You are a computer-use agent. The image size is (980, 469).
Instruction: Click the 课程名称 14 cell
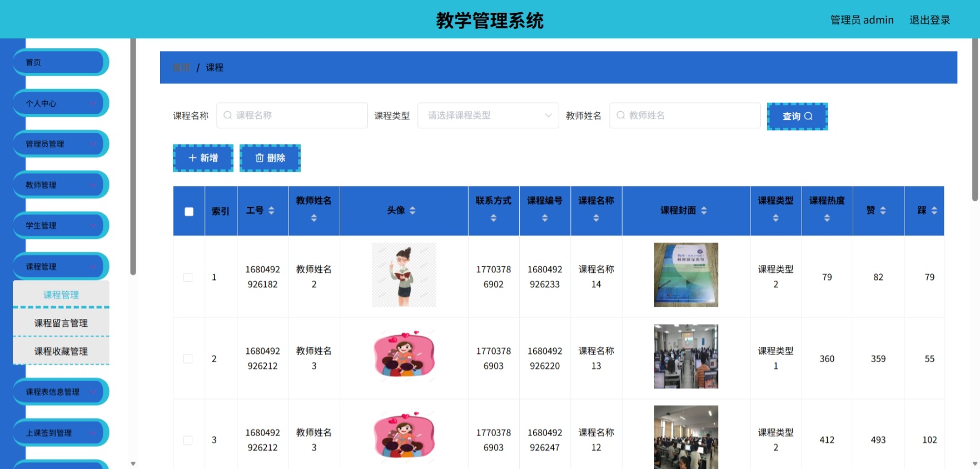[x=596, y=277]
